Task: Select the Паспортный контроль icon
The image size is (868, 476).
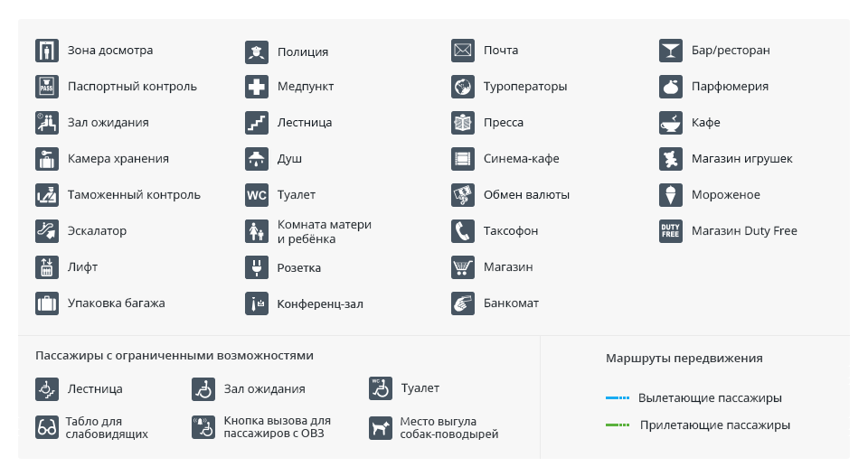Action: pyautogui.click(x=47, y=87)
